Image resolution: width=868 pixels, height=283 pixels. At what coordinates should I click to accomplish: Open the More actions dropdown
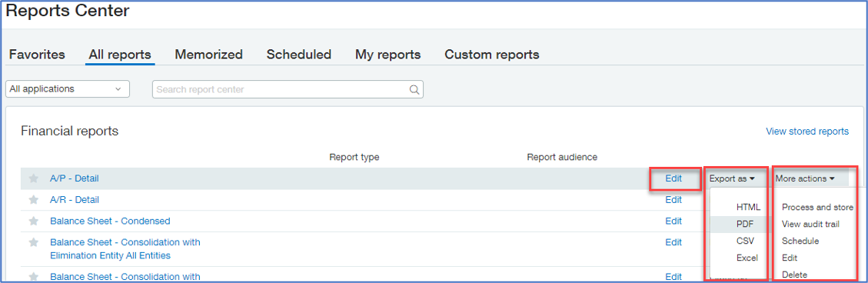tap(805, 178)
